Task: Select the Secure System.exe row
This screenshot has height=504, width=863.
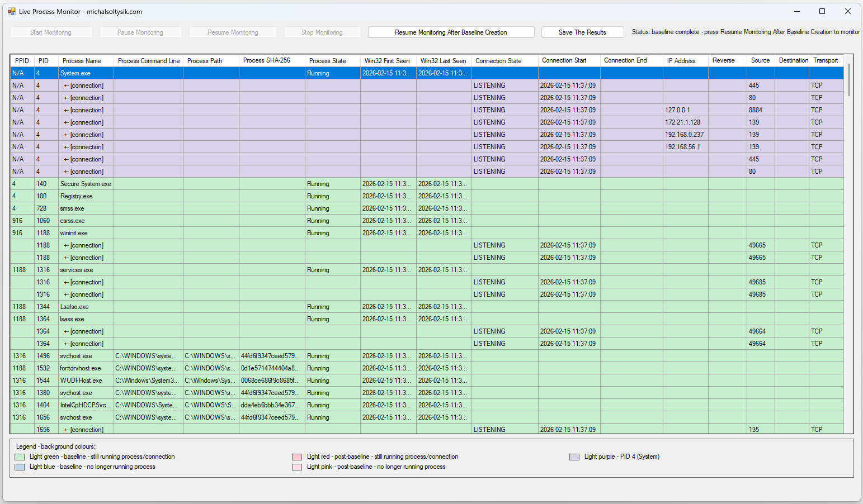Action: coord(86,184)
